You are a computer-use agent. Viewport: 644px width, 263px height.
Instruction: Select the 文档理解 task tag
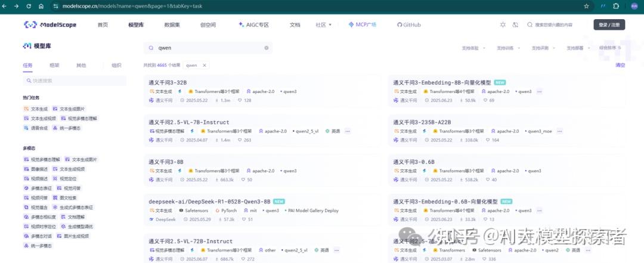pyautogui.click(x=73, y=217)
